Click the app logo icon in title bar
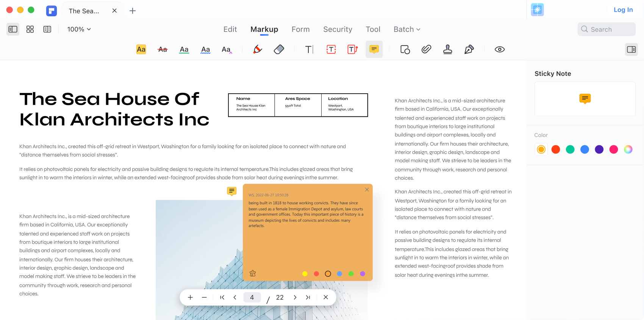Image resolution: width=644 pixels, height=320 pixels. pos(52,11)
